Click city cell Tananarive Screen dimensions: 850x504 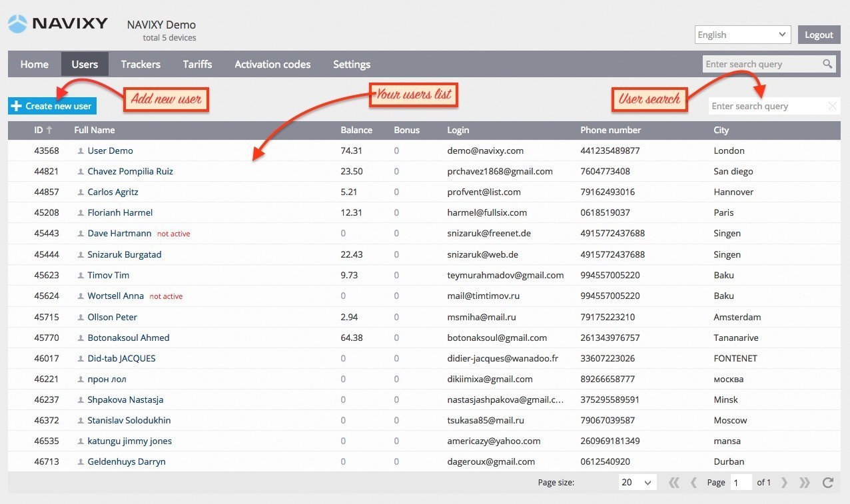736,338
